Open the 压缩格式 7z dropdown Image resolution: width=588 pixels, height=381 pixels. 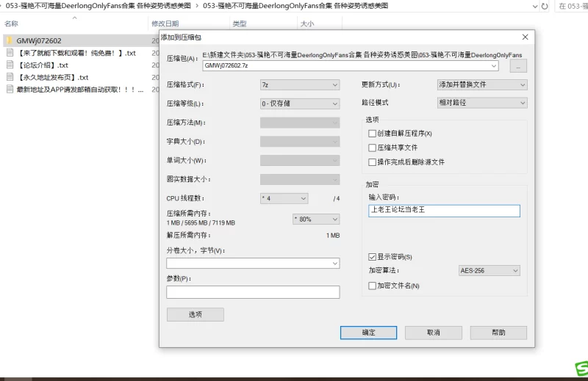(299, 84)
